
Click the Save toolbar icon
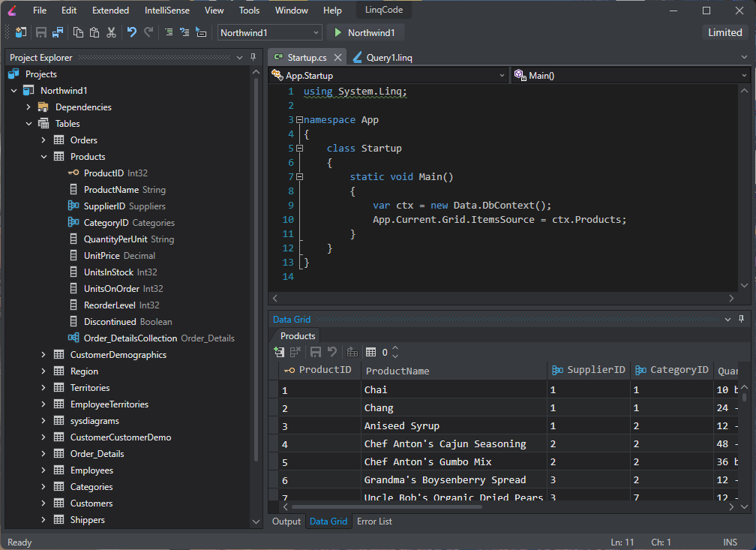pyautogui.click(x=41, y=32)
